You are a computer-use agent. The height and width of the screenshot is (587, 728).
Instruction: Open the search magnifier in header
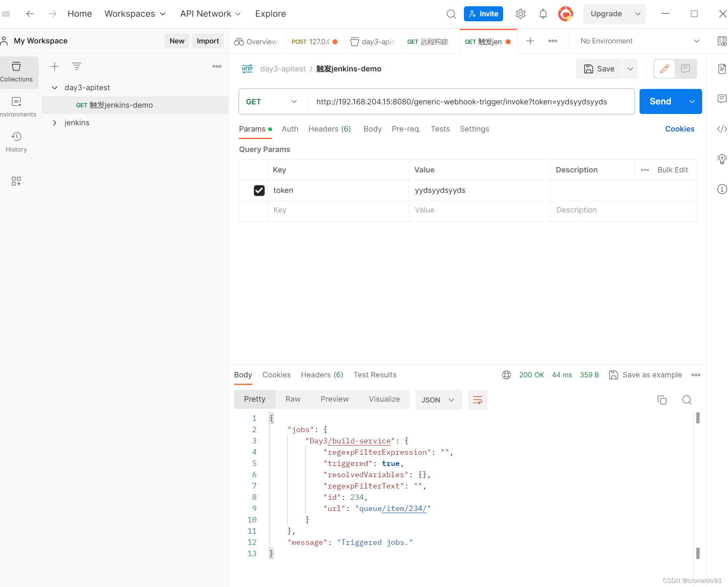pos(451,14)
